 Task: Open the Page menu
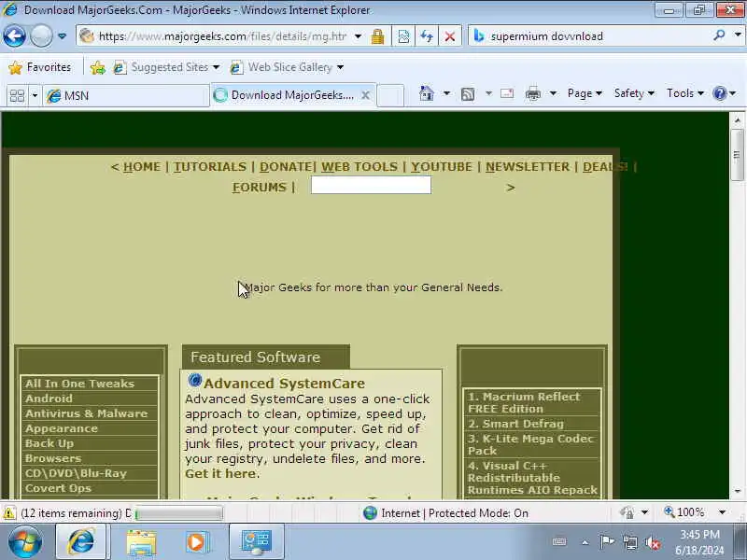(585, 93)
